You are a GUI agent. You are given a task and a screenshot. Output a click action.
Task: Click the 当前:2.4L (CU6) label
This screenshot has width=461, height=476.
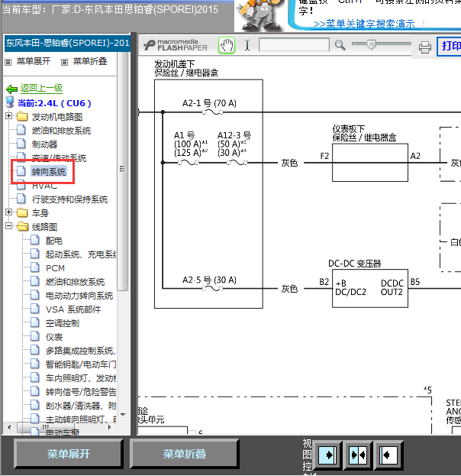coord(54,103)
